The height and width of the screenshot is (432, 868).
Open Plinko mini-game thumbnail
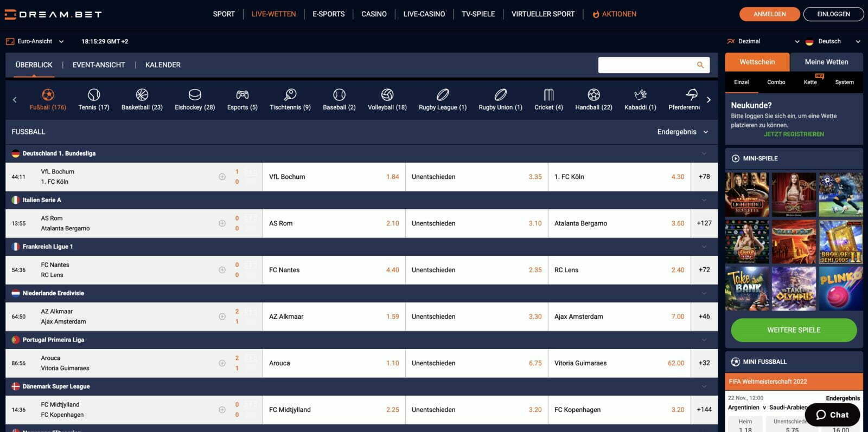[x=841, y=288]
